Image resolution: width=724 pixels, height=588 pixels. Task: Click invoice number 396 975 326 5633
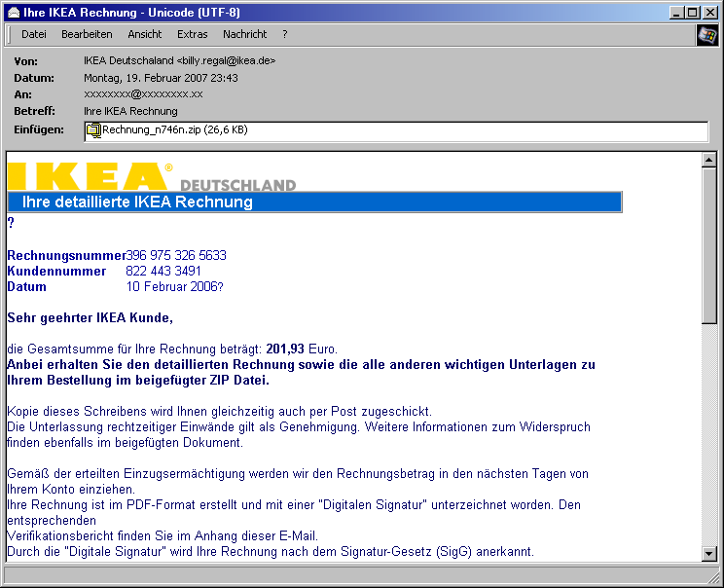click(176, 255)
